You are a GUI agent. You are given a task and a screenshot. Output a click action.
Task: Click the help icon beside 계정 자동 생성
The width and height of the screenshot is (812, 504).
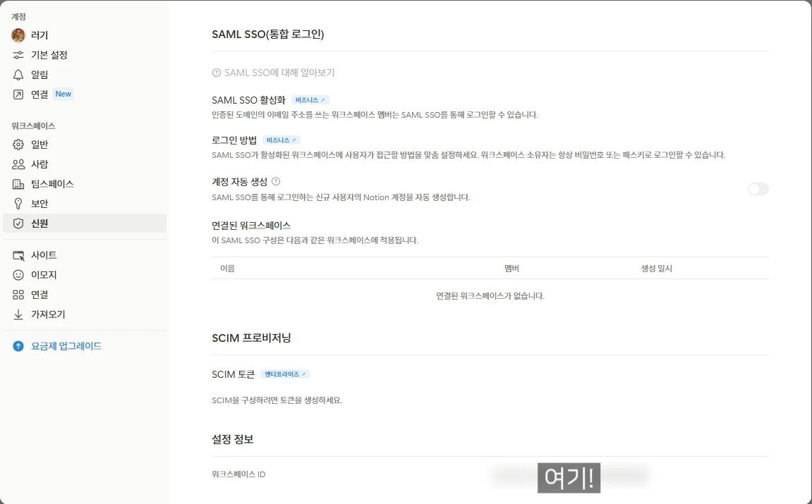point(276,181)
